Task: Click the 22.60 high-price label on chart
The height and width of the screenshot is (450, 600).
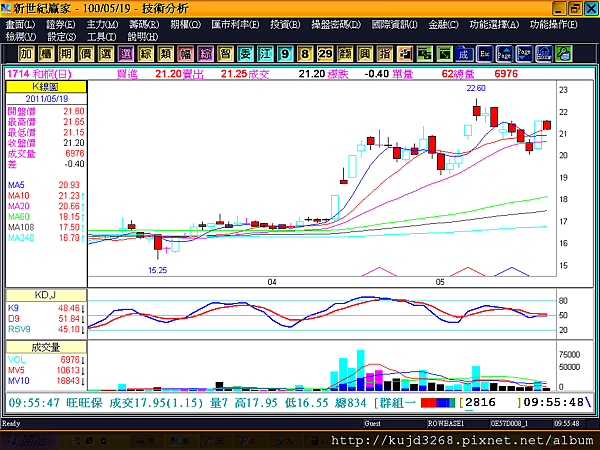Action: point(476,88)
